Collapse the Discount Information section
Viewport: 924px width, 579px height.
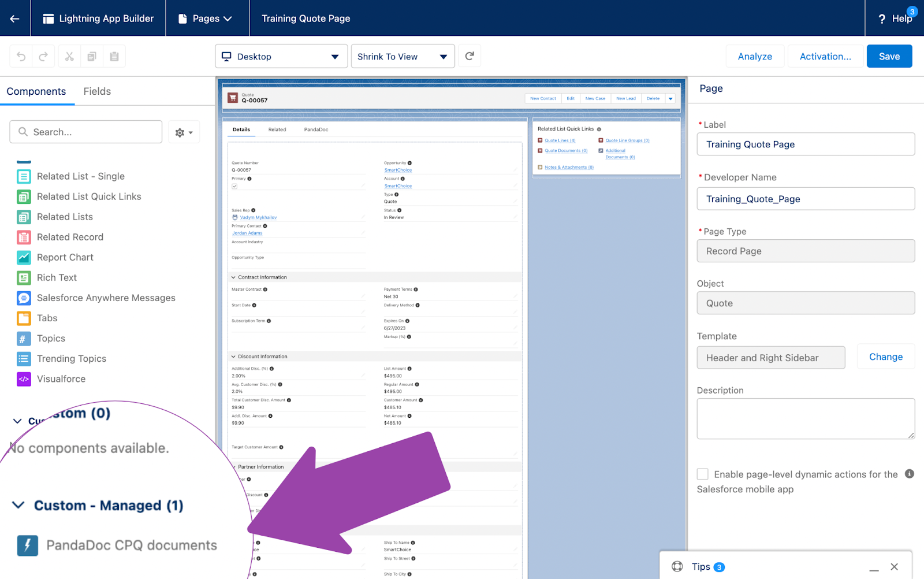(234, 357)
